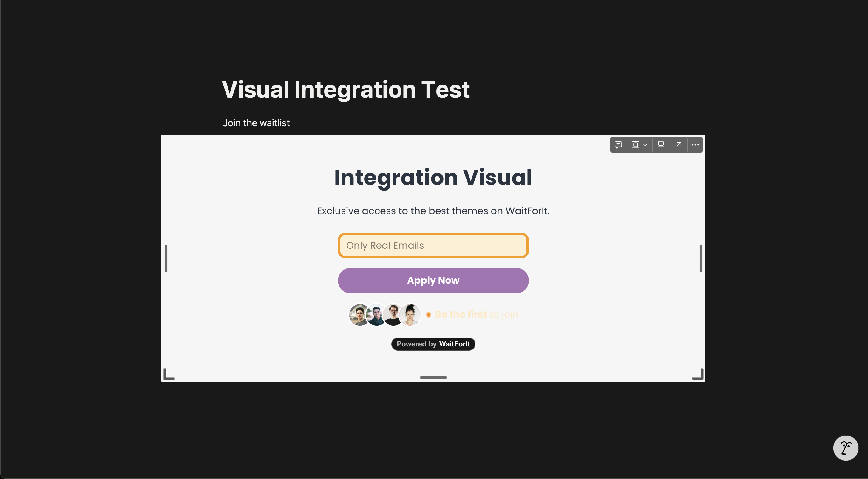Click the right edge resize handle
868x479 pixels.
701,258
